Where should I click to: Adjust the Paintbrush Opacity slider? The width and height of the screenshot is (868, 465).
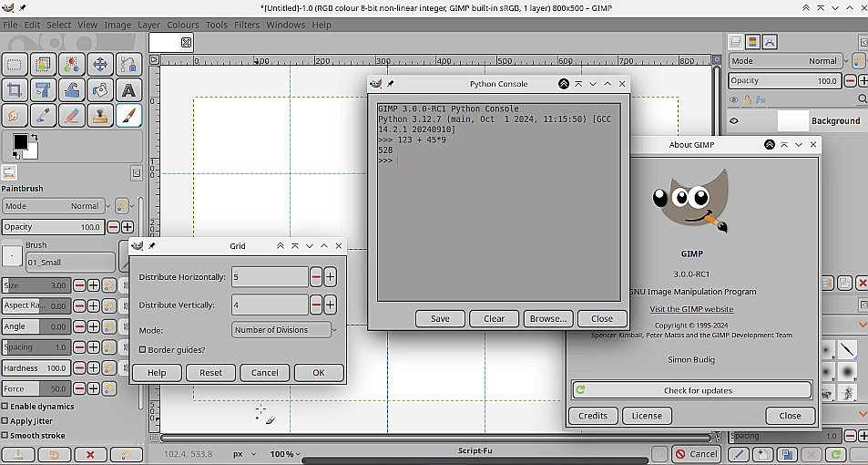click(53, 227)
